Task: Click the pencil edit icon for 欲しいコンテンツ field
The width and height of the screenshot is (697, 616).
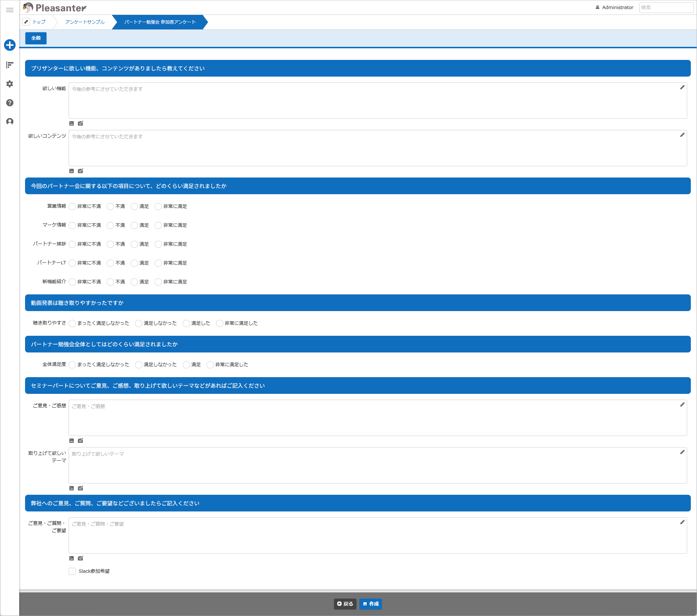Action: [682, 135]
